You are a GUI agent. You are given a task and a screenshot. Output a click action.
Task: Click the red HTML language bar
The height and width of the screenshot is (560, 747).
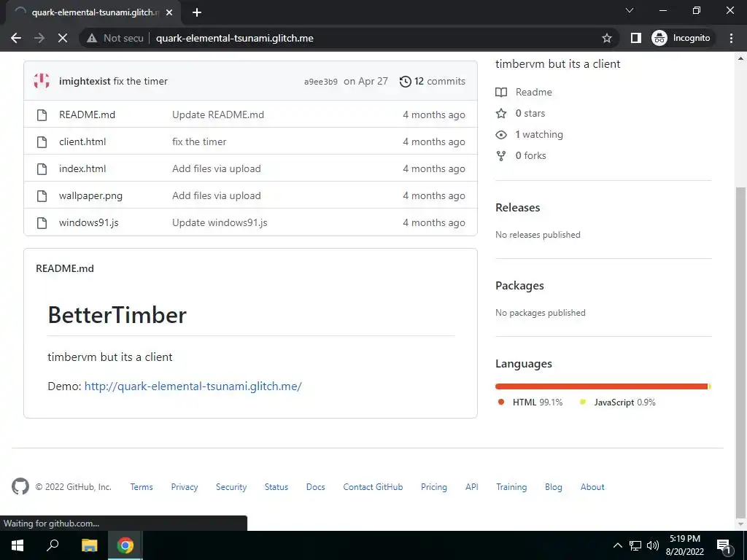(x=601, y=386)
